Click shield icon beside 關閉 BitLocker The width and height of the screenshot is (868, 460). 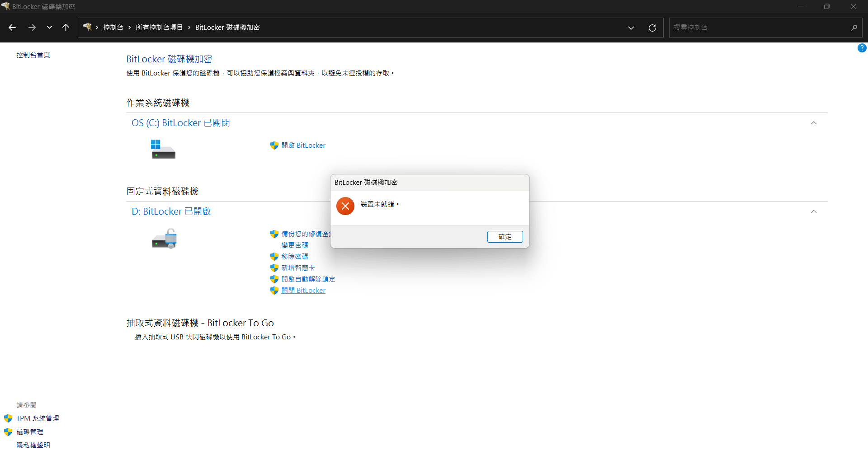click(x=274, y=291)
